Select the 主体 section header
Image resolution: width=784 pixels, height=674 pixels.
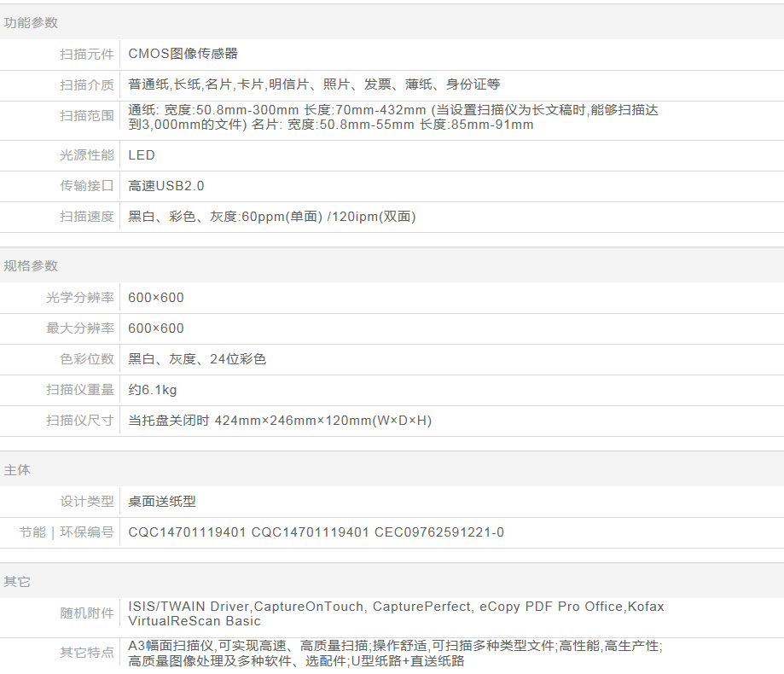click(17, 470)
